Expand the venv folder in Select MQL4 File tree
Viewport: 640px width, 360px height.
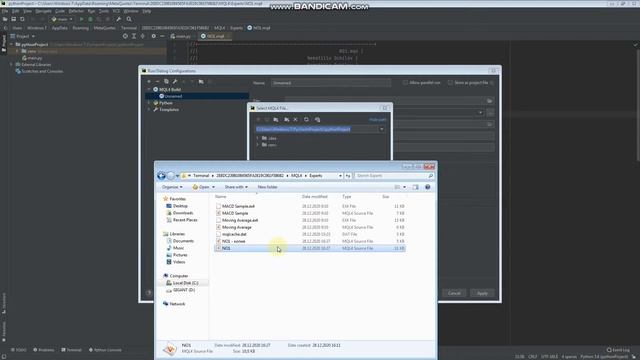point(258,145)
